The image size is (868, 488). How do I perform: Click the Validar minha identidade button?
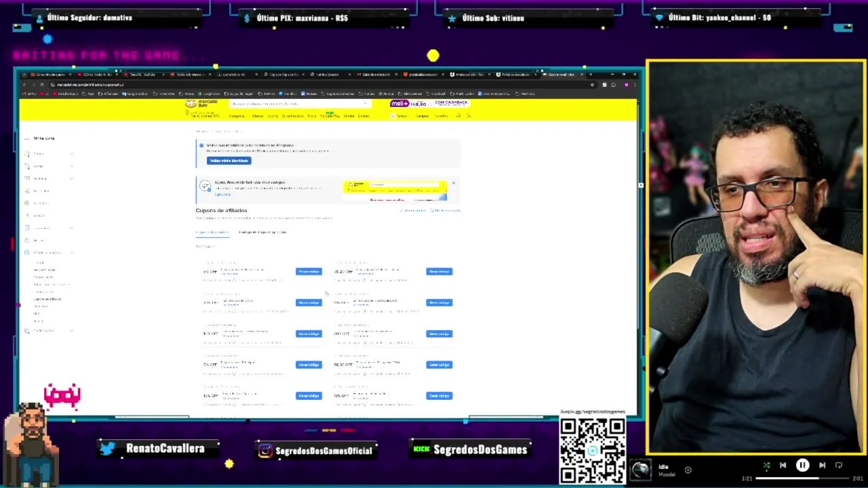pyautogui.click(x=229, y=161)
